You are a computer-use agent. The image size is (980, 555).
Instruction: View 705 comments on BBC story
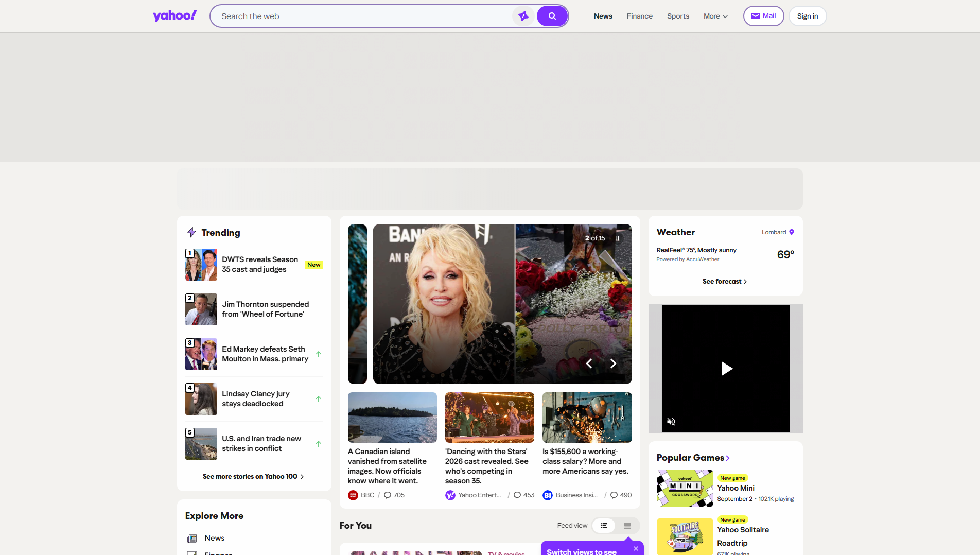click(394, 495)
